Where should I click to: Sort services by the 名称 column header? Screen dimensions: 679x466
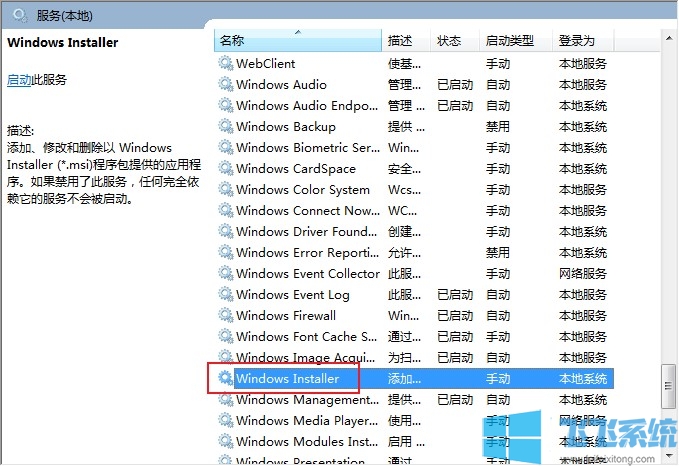pos(298,41)
